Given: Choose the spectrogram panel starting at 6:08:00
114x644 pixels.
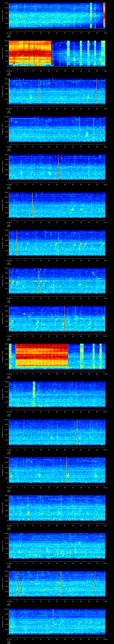Looking at the screenshot, I should pyautogui.click(x=57, y=281).
